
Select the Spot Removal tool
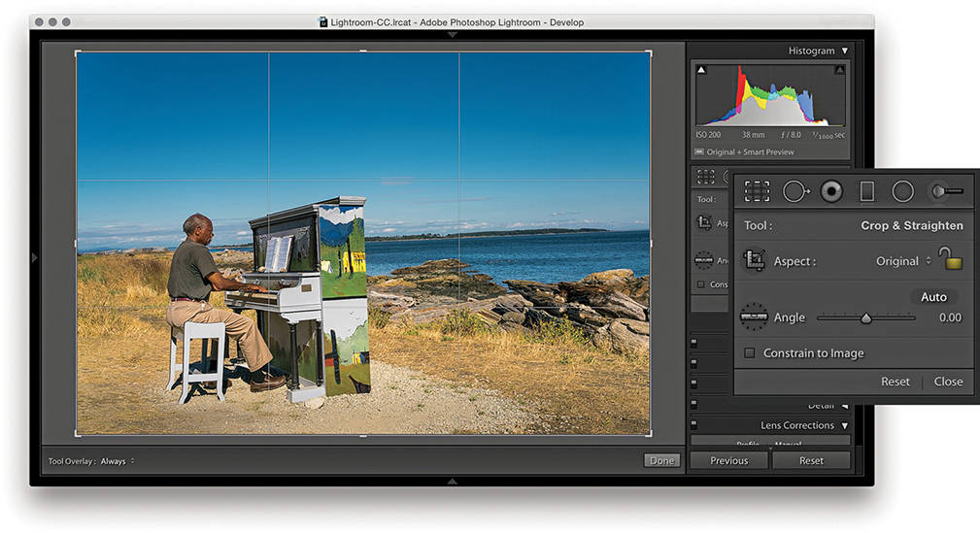point(795,191)
